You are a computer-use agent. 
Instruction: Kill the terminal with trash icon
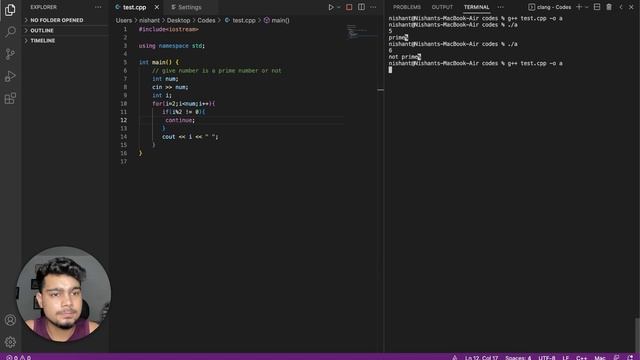coord(609,7)
